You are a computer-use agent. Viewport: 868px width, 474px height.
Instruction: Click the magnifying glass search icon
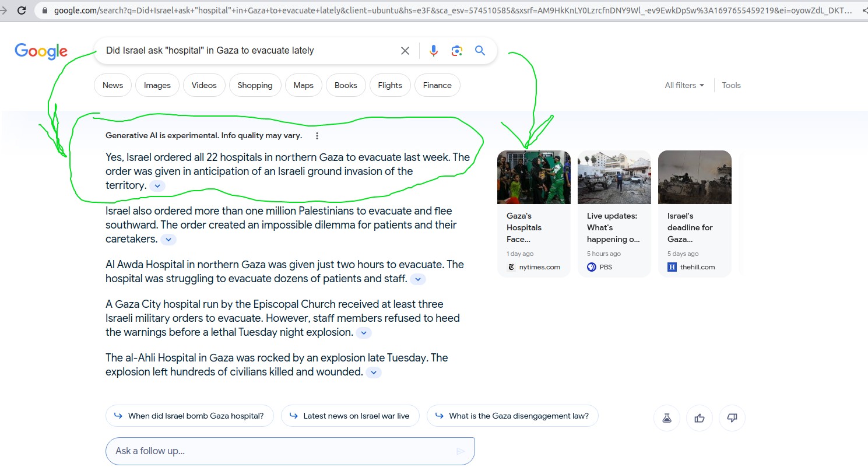point(480,51)
